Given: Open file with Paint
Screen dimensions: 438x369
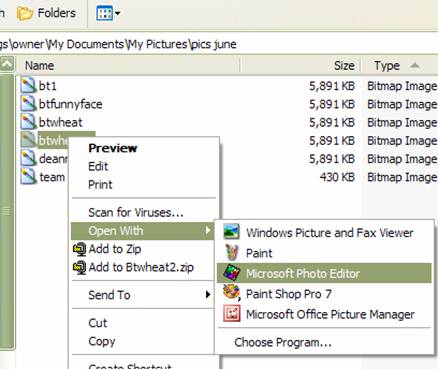Looking at the screenshot, I should pyautogui.click(x=324, y=253).
